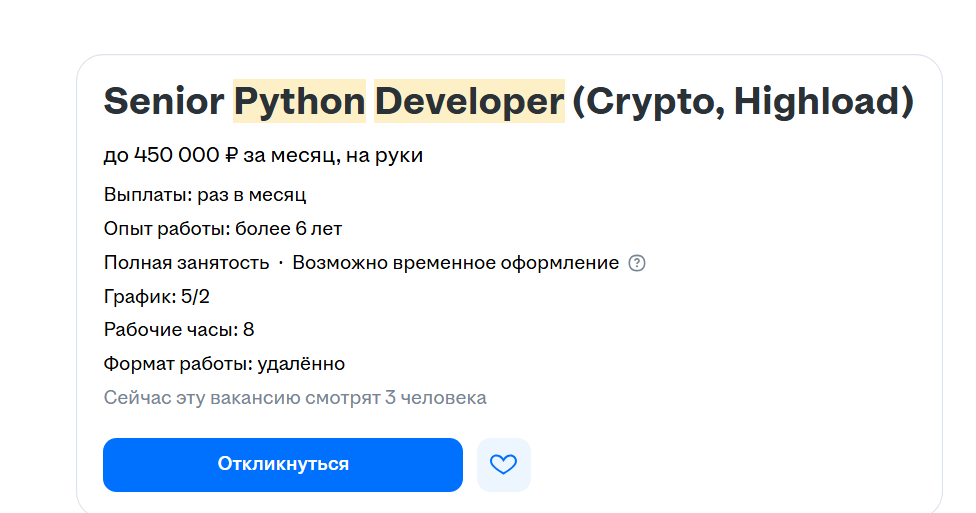Screen dimensions: 976x513
Task: Click the (Crypto, Highload) part of title
Action: tap(743, 101)
